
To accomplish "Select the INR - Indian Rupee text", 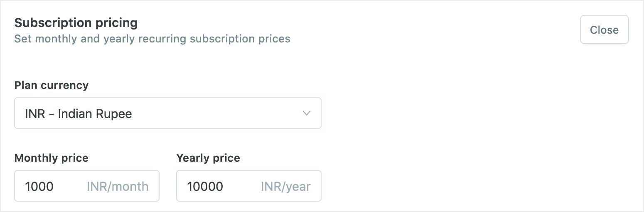I will 79,114.
